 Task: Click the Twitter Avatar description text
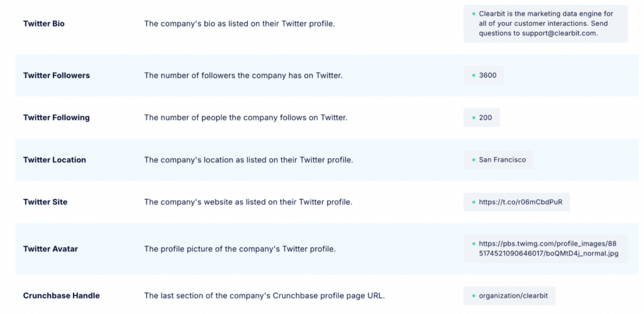click(x=240, y=249)
